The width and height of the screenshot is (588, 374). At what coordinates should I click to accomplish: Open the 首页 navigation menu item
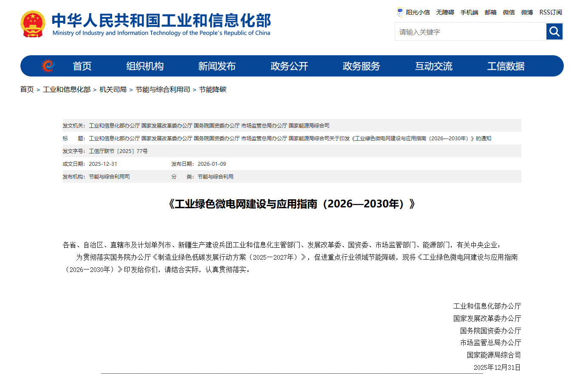pyautogui.click(x=82, y=66)
